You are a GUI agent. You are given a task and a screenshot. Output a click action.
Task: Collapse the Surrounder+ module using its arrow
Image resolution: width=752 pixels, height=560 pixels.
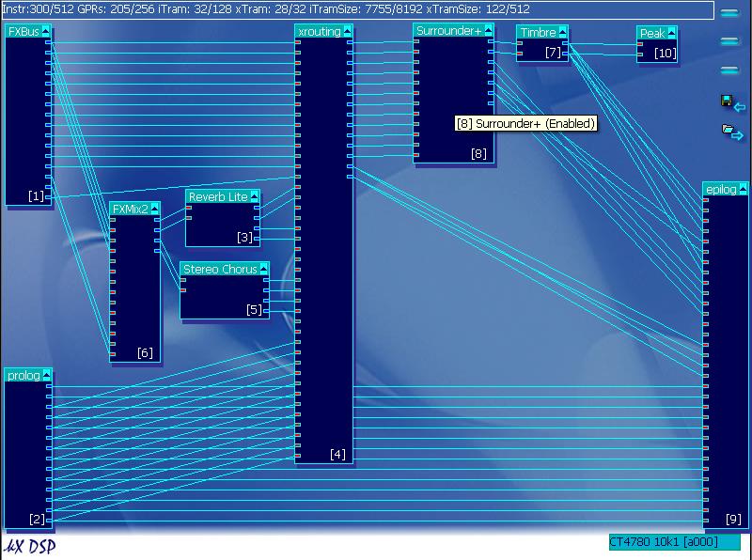(488, 31)
